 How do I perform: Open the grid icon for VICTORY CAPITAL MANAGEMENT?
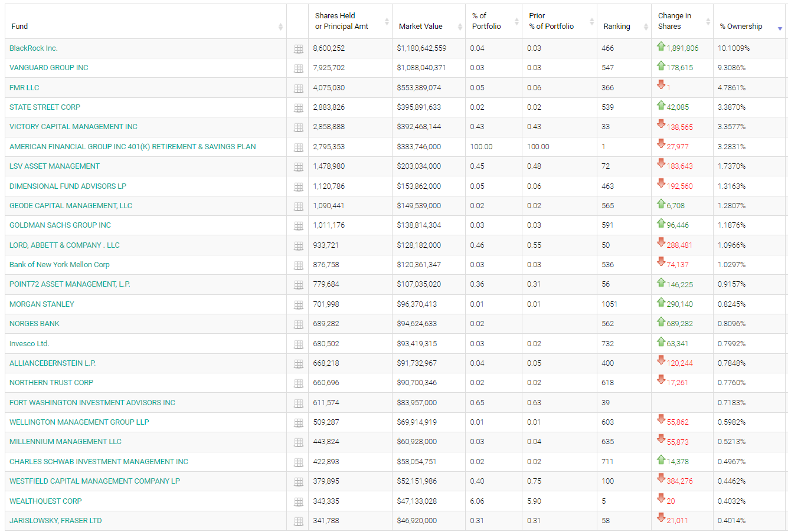pos(299,127)
